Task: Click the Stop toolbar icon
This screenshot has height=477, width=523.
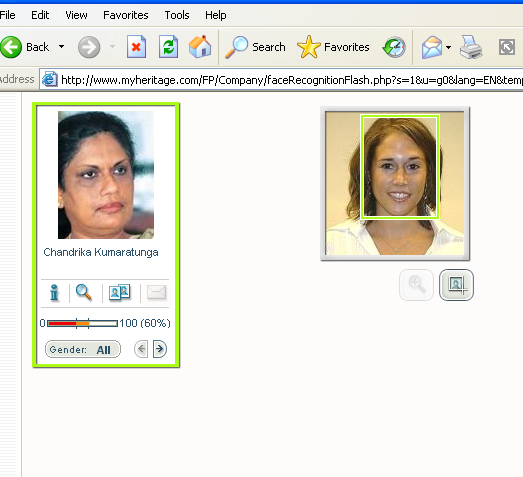Action: coord(136,47)
